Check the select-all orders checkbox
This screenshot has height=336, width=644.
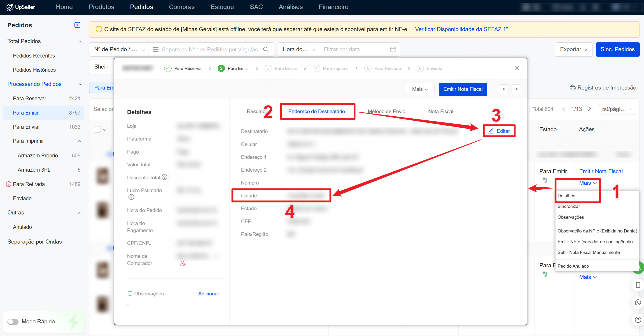97,130
